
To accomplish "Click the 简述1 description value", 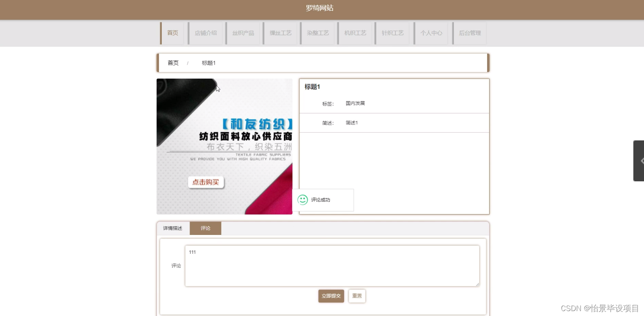I will [351, 123].
